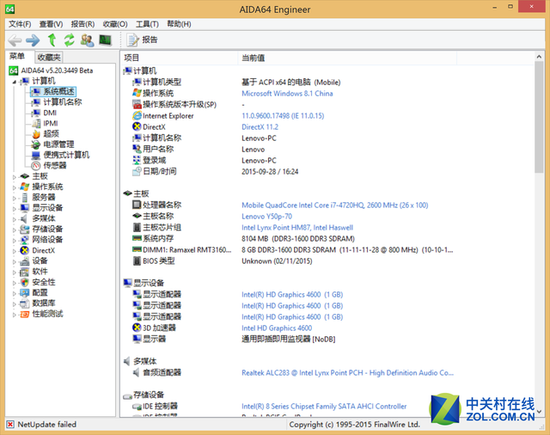550x435 pixels.
Task: Expand the DirectX tree node
Action: [x=14, y=251]
